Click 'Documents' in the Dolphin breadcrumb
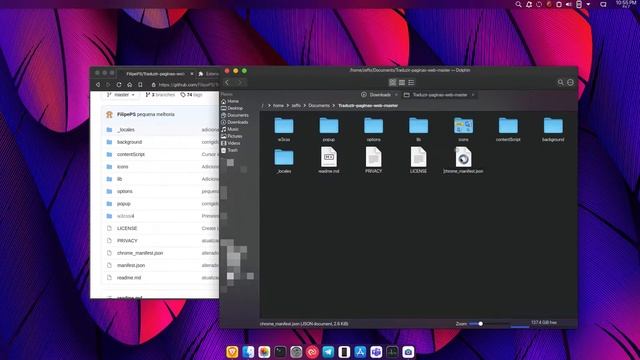640x360 pixels. tap(319, 105)
